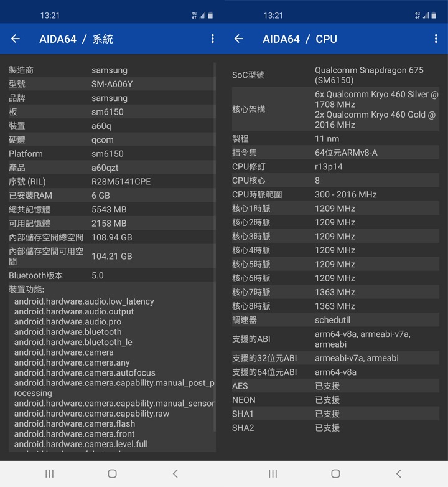Screen dimensions: 448x487
Task: Select 核心1時脈 row
Action: pos(335,209)
